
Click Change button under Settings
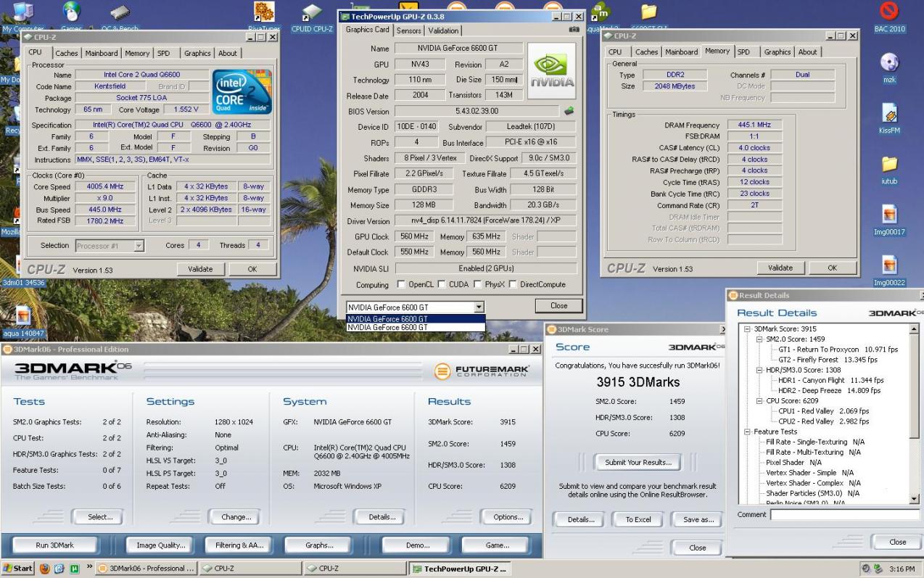tap(234, 517)
